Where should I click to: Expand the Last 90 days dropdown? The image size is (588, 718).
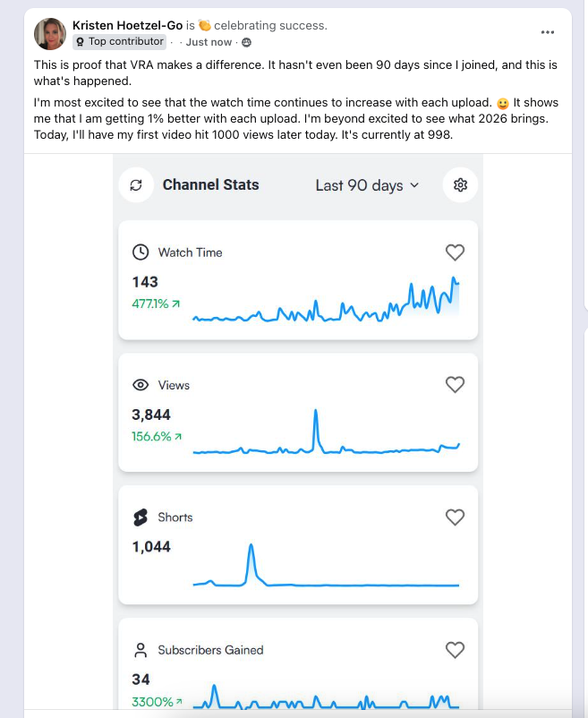tap(367, 185)
